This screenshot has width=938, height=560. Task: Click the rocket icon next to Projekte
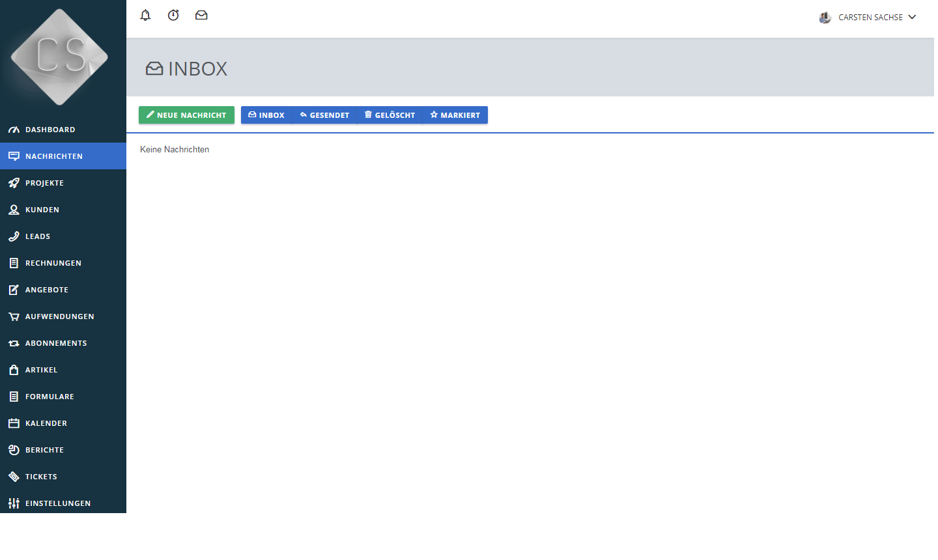pyautogui.click(x=14, y=183)
